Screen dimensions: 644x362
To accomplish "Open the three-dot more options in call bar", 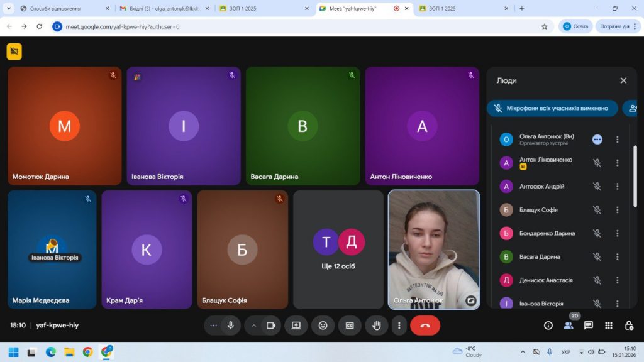I will coord(399,326).
